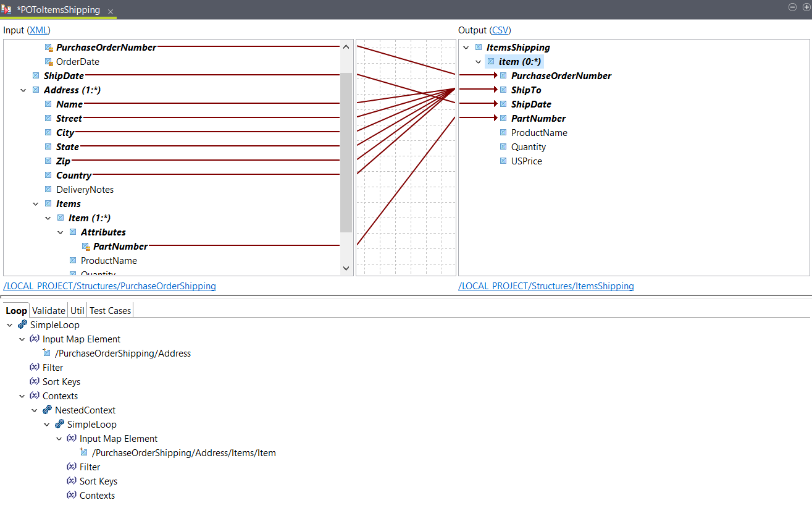Collapse the Items node in input tree
The image size is (812, 508).
[35, 203]
